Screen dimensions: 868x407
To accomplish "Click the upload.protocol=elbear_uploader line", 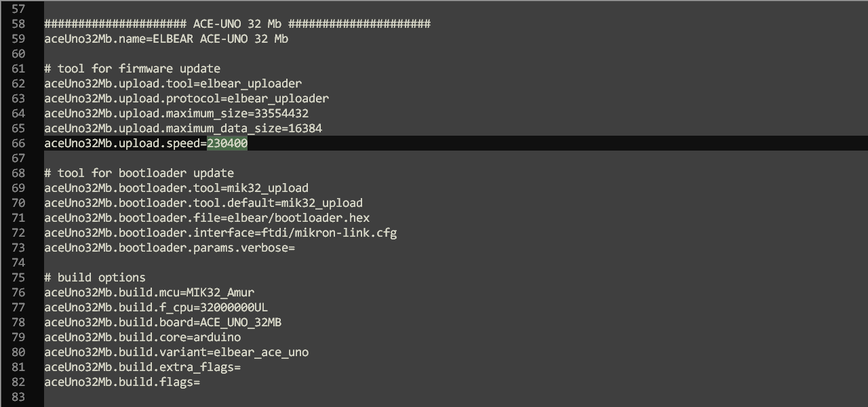I will (186, 98).
